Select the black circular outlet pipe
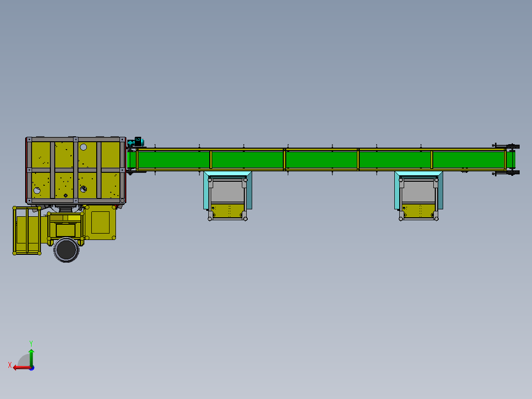 (x=67, y=250)
